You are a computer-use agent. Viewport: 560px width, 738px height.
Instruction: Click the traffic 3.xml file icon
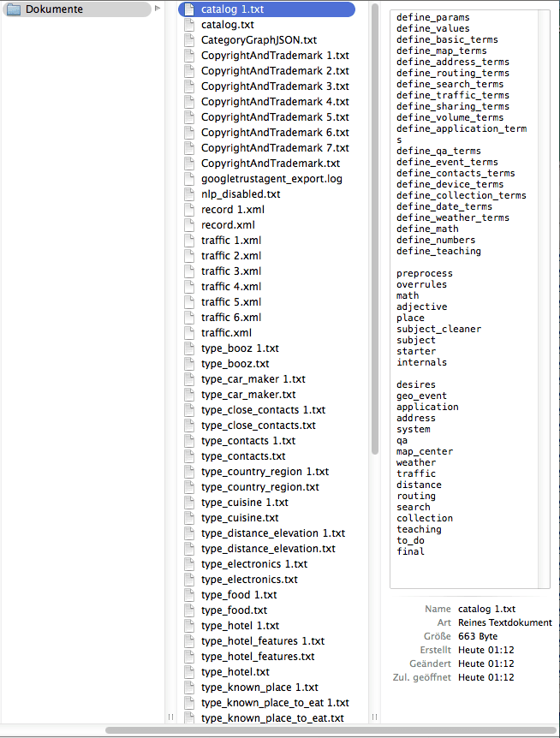[x=189, y=271]
